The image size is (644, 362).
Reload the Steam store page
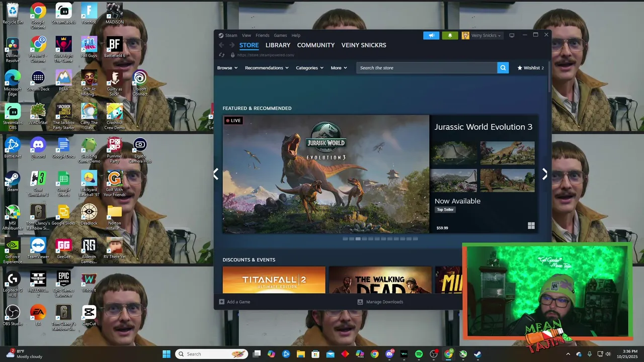tap(221, 55)
